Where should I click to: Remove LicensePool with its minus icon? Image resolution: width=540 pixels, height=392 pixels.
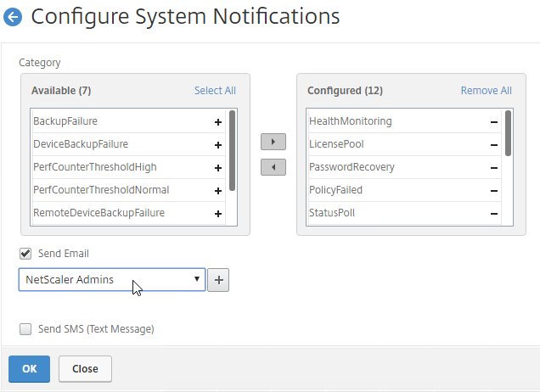pos(494,145)
